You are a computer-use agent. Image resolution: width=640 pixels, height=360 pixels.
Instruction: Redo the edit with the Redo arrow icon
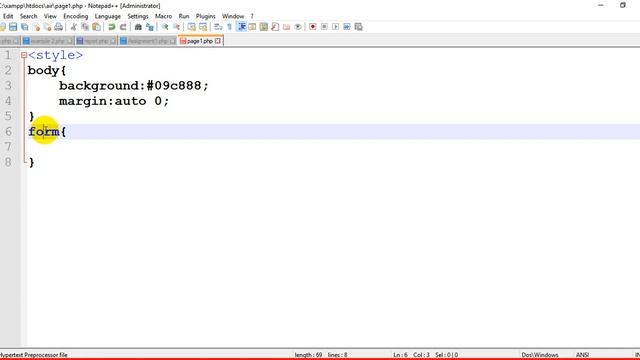123,27
